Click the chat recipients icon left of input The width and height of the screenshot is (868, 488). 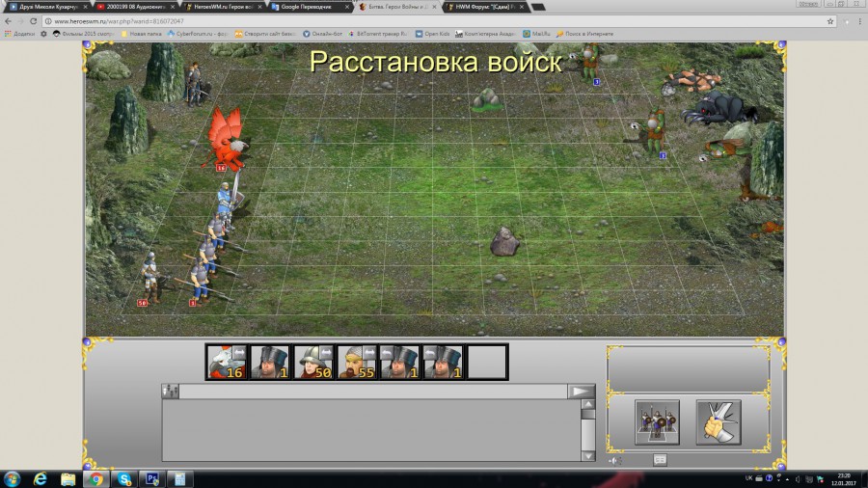click(x=171, y=392)
